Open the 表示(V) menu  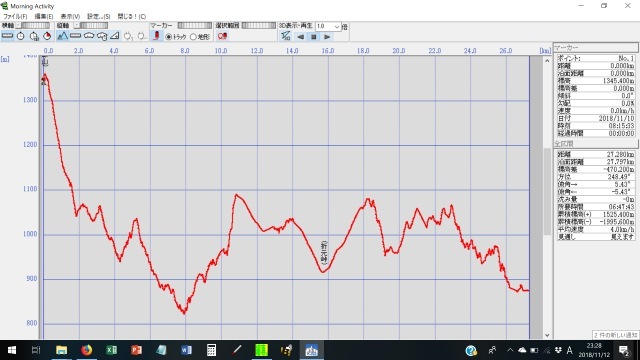70,16
